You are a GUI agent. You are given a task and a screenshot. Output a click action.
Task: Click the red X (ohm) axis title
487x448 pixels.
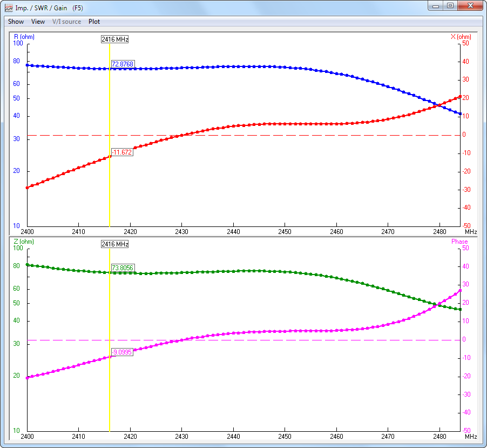click(x=460, y=37)
